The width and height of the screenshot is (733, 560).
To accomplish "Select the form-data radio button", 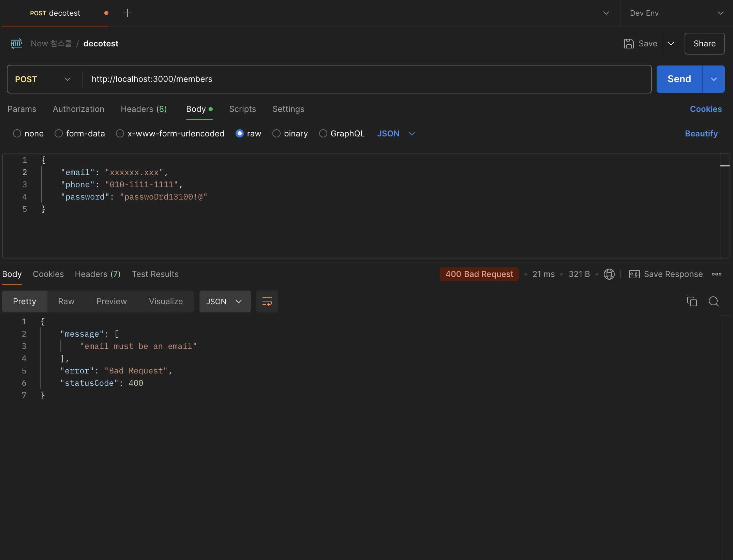I will pos(59,134).
